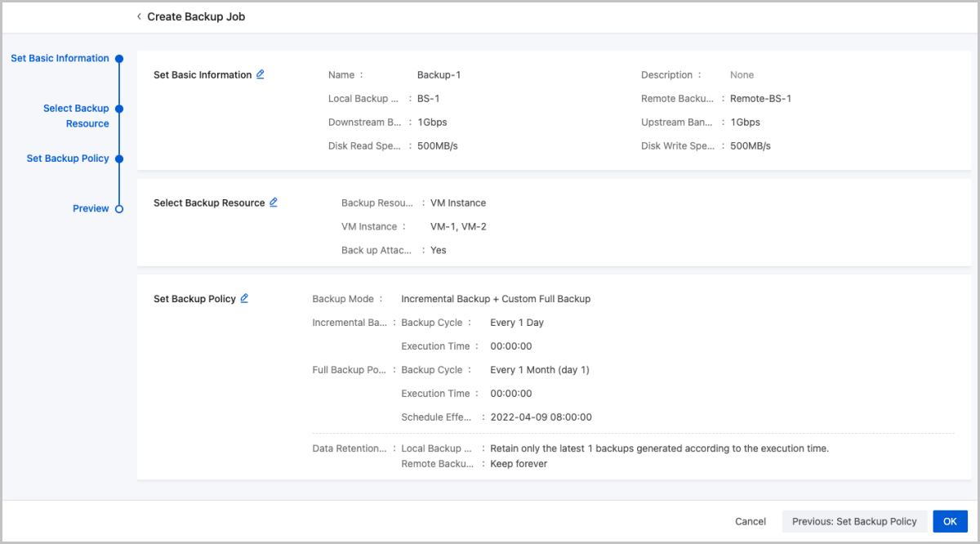The height and width of the screenshot is (544, 980).
Task: Click the Backup-1 name value
Action: 439,75
